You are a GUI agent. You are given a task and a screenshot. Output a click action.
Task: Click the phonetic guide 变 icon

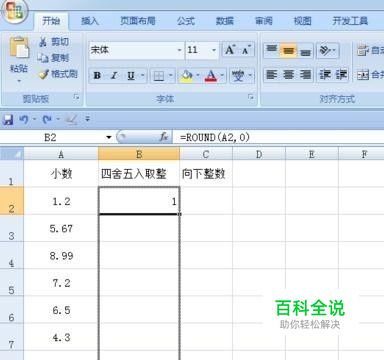pyautogui.click(x=238, y=76)
